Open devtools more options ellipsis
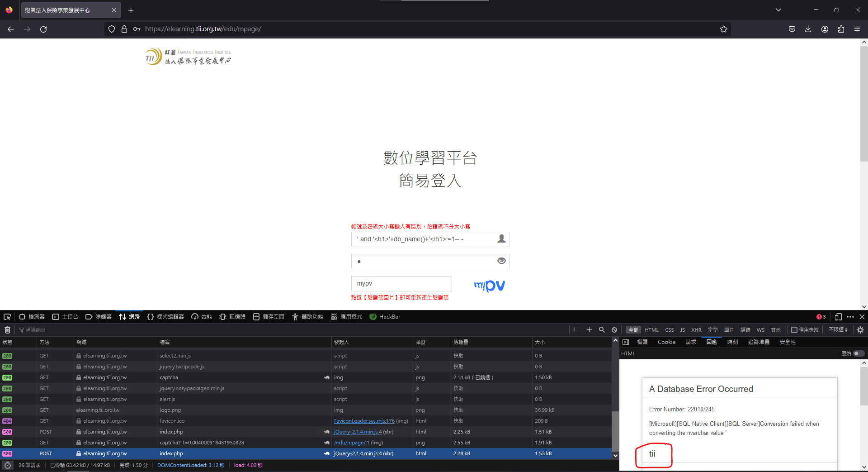Image resolution: width=868 pixels, height=472 pixels. [x=850, y=317]
